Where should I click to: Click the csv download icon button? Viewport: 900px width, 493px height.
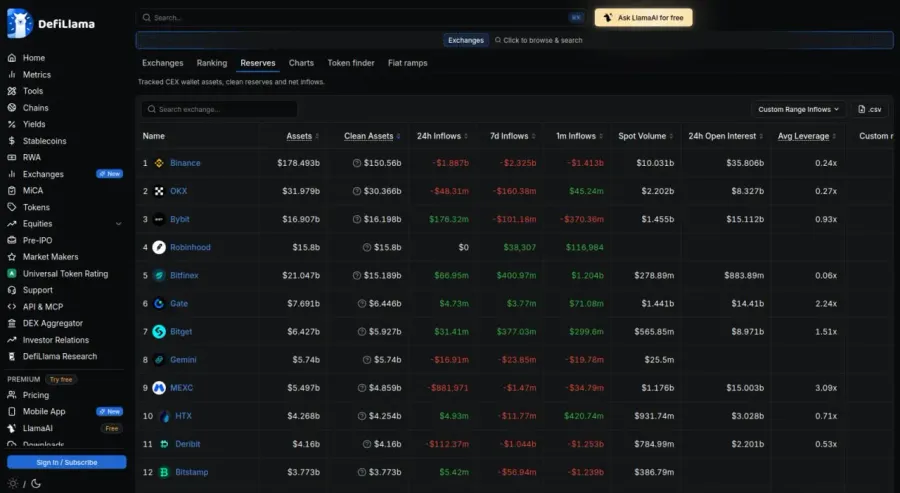tap(869, 109)
